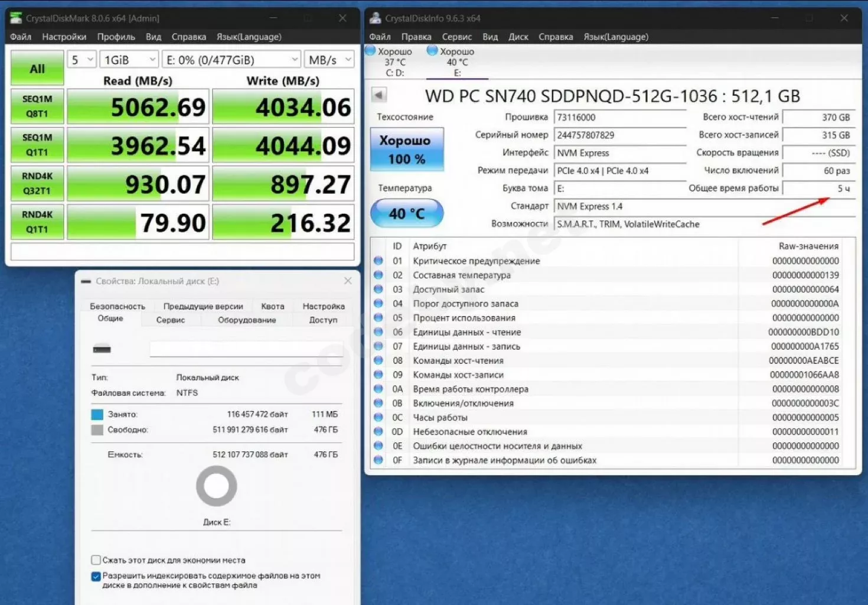Click the CrystalDiskMark title bar icon
Viewport: 868px width, 605px height.
[x=15, y=18]
